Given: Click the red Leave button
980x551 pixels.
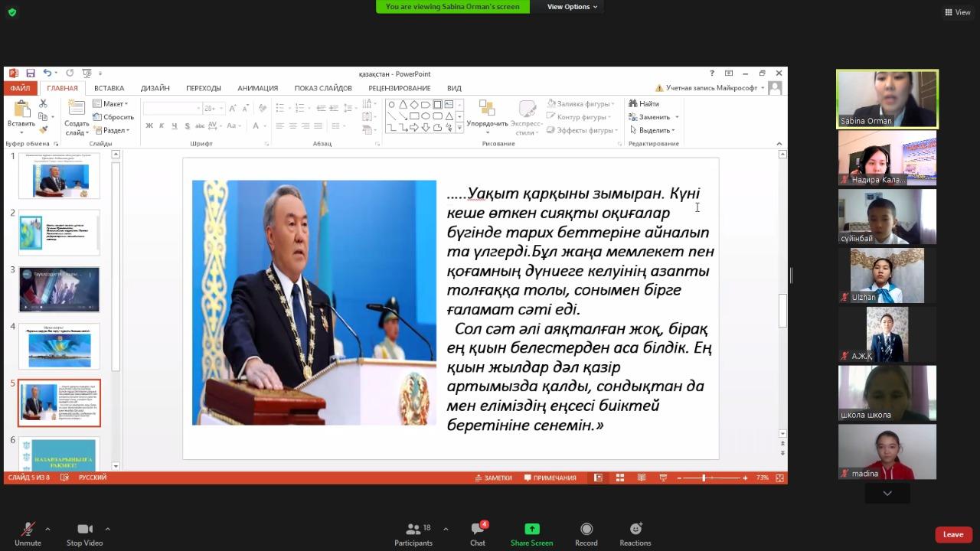Looking at the screenshot, I should (x=953, y=534).
